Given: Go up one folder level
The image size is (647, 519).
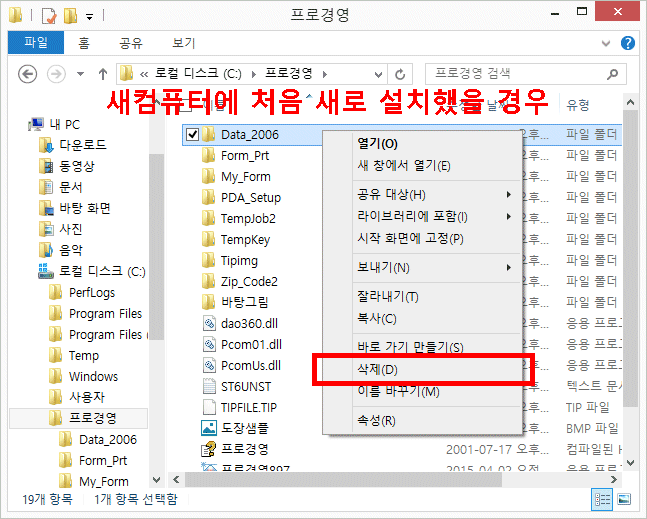Looking at the screenshot, I should (103, 74).
